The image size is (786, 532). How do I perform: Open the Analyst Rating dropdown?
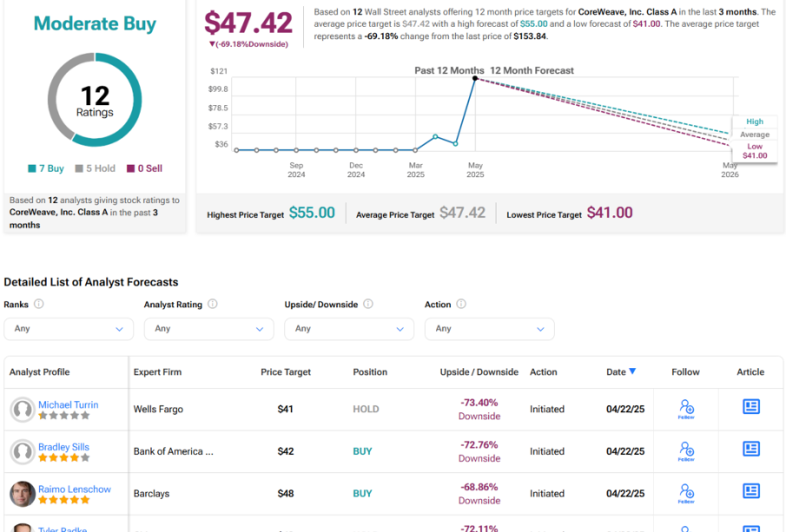[208, 329]
